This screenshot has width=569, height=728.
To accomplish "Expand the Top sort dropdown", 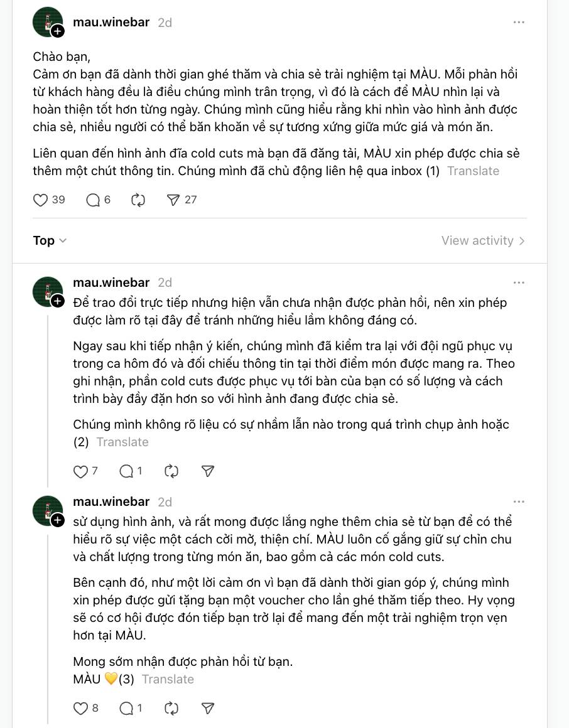I will [50, 240].
